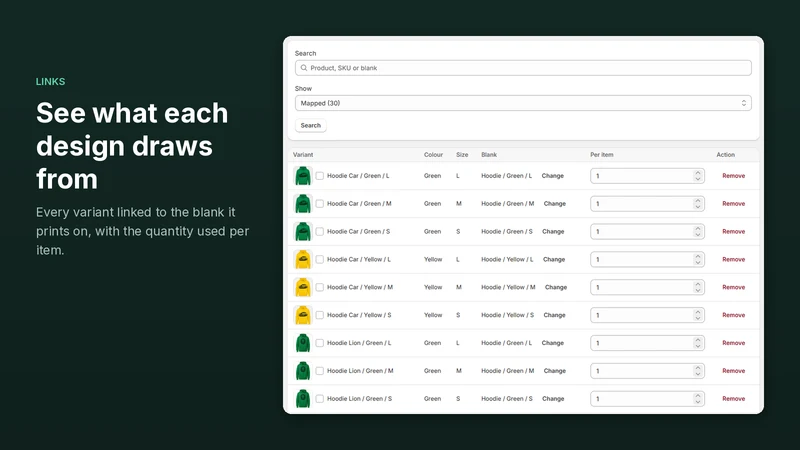The image size is (800, 450).
Task: Adjust per-item stepper for Hoodie Car / Yellow / L
Action: [697, 259]
